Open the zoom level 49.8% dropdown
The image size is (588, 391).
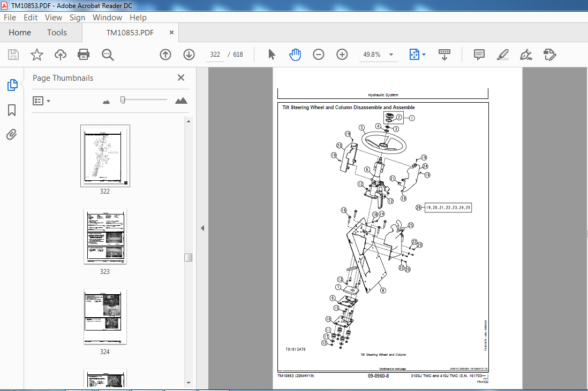(391, 55)
